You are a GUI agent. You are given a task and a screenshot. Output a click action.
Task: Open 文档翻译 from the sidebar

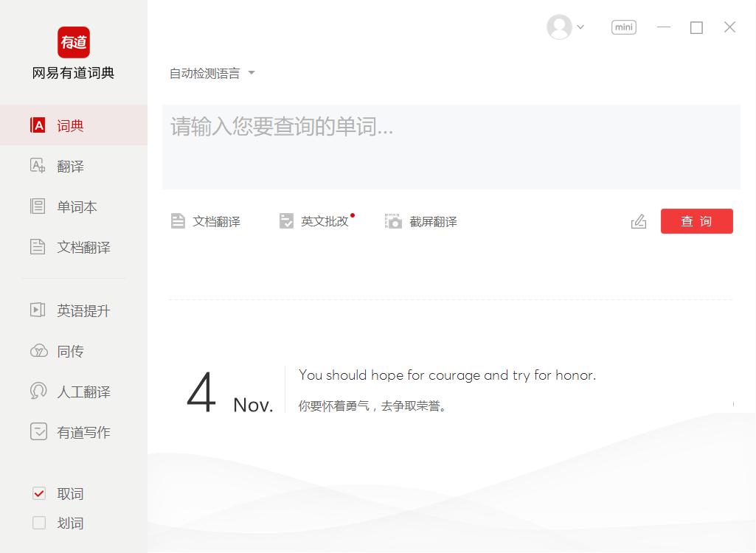pos(77,247)
